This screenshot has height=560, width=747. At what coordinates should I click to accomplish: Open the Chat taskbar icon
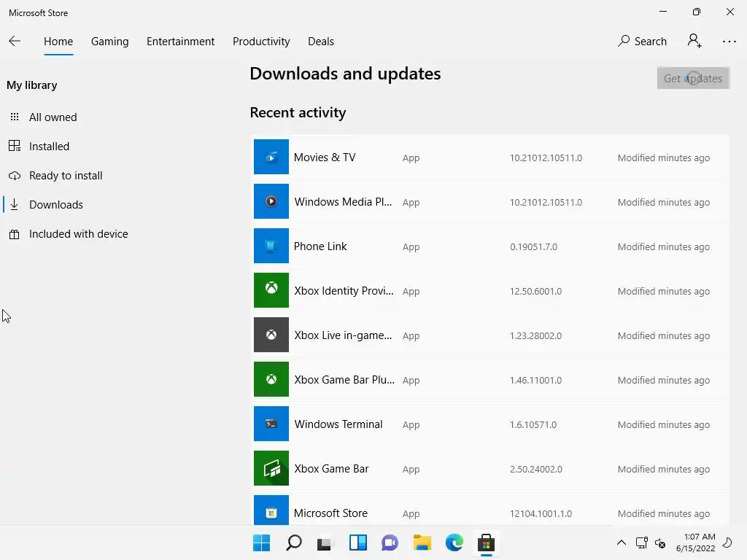click(x=390, y=542)
